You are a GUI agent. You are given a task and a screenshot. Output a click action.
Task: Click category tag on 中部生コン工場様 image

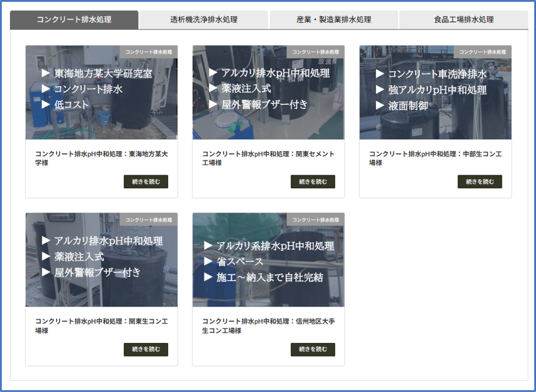482,52
